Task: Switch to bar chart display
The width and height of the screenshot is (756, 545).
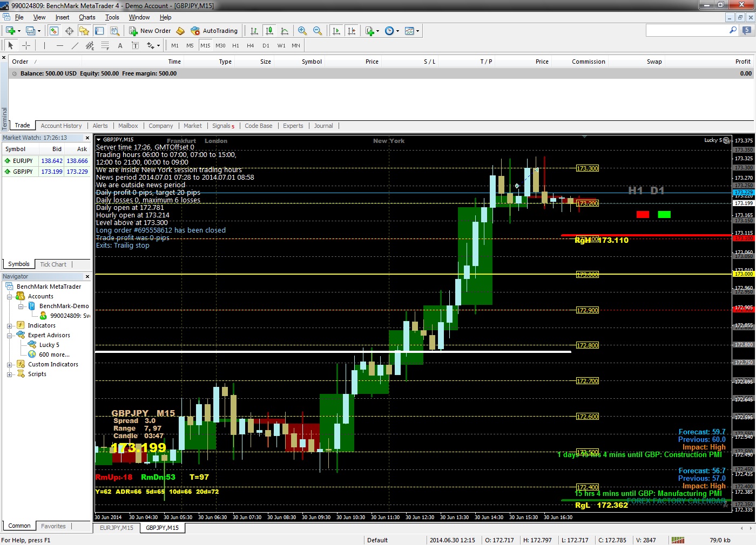Action: 254,31
